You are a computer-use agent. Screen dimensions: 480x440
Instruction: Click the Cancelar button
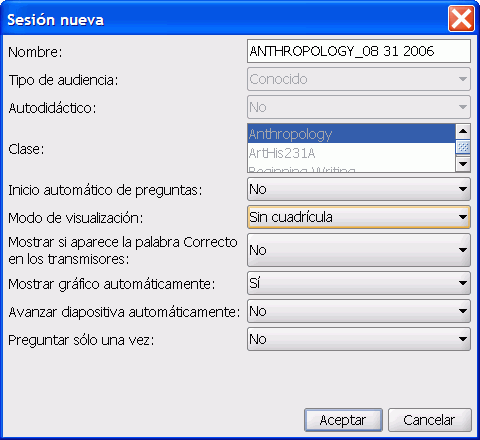click(430, 420)
